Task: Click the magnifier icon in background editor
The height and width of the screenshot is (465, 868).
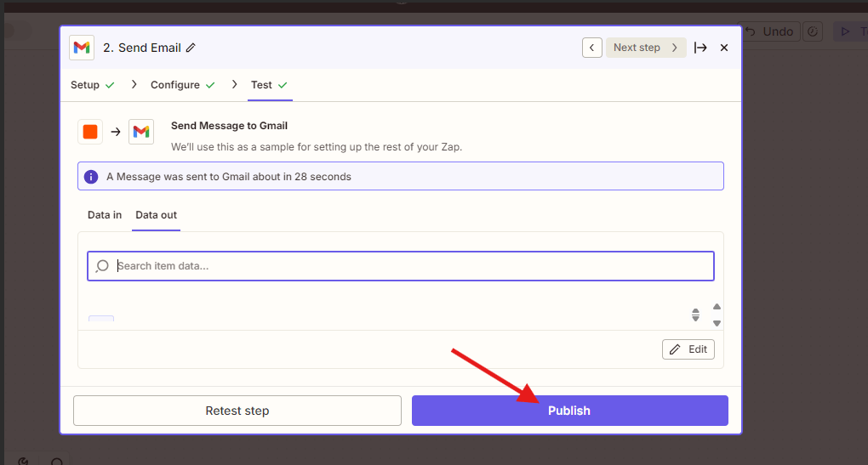Action: 57,461
